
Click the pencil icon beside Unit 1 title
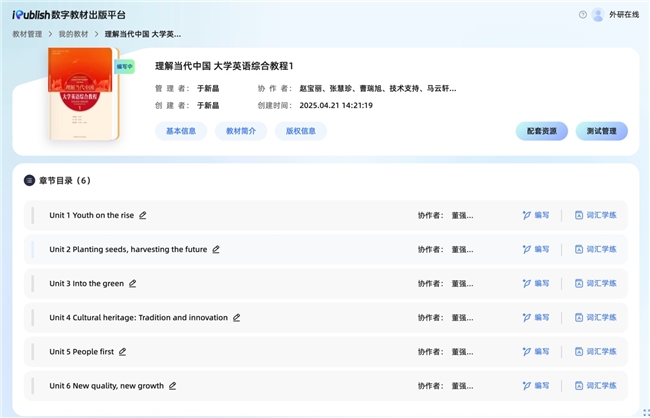(x=143, y=215)
